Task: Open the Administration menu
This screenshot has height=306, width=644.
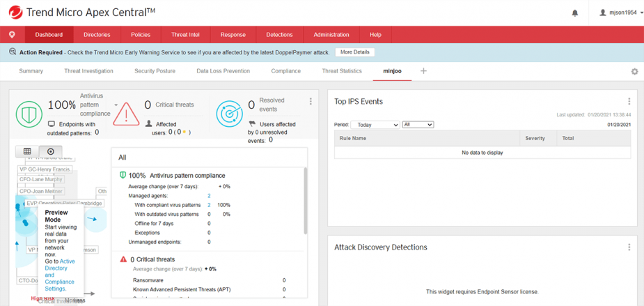Action: tap(331, 35)
